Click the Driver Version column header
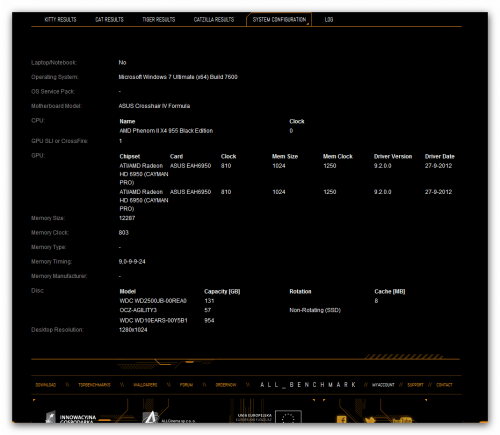The image size is (500, 435). point(393,156)
